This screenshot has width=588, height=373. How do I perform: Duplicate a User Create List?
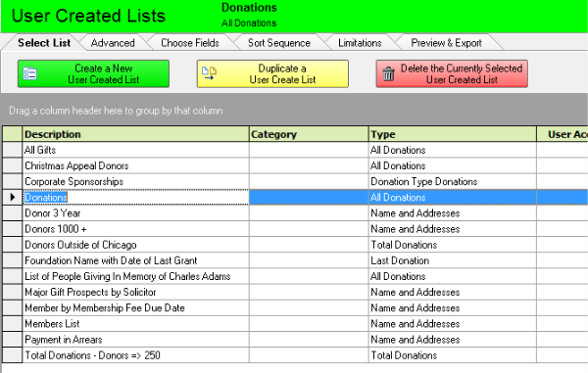coord(272,73)
